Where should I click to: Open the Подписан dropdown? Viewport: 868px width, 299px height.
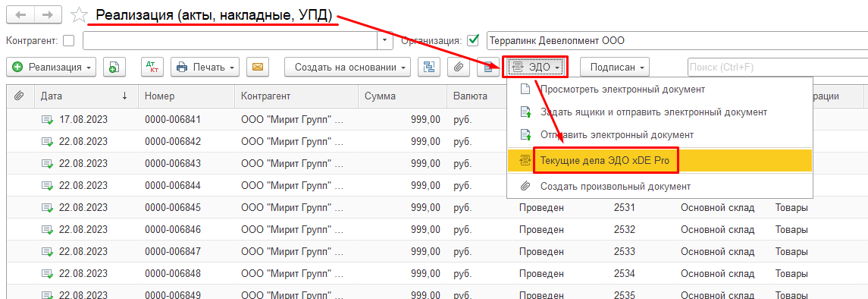coord(615,67)
